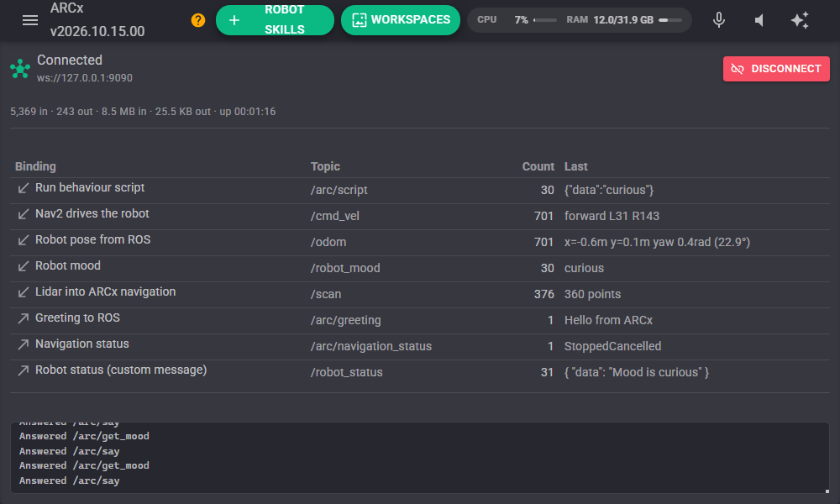Click the CPU usage indicator bar
The height and width of the screenshot is (504, 840).
(x=545, y=20)
